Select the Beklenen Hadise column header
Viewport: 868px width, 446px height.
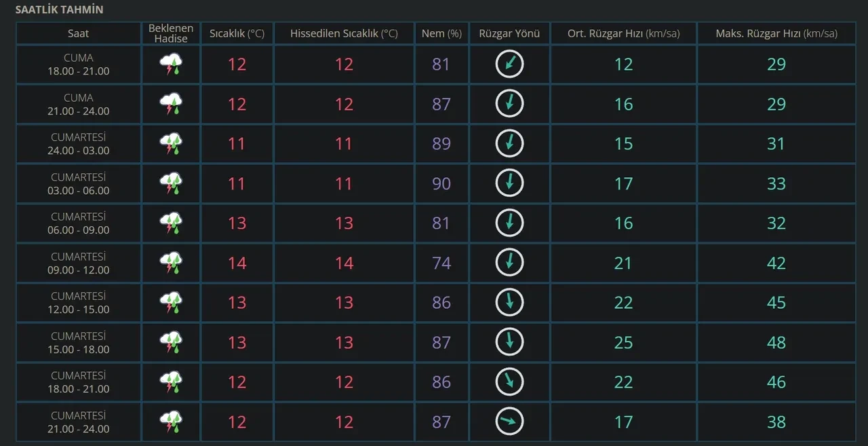coord(171,33)
